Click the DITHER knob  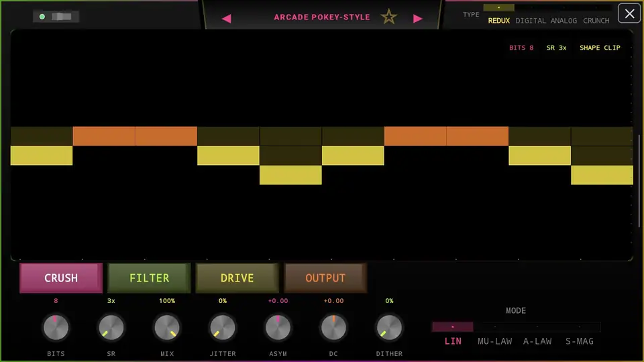click(x=389, y=328)
